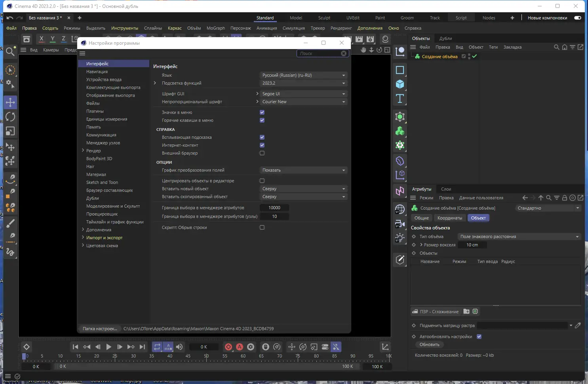Jump to the end of the animation
Viewport: 588px width, 384px height.
click(142, 347)
